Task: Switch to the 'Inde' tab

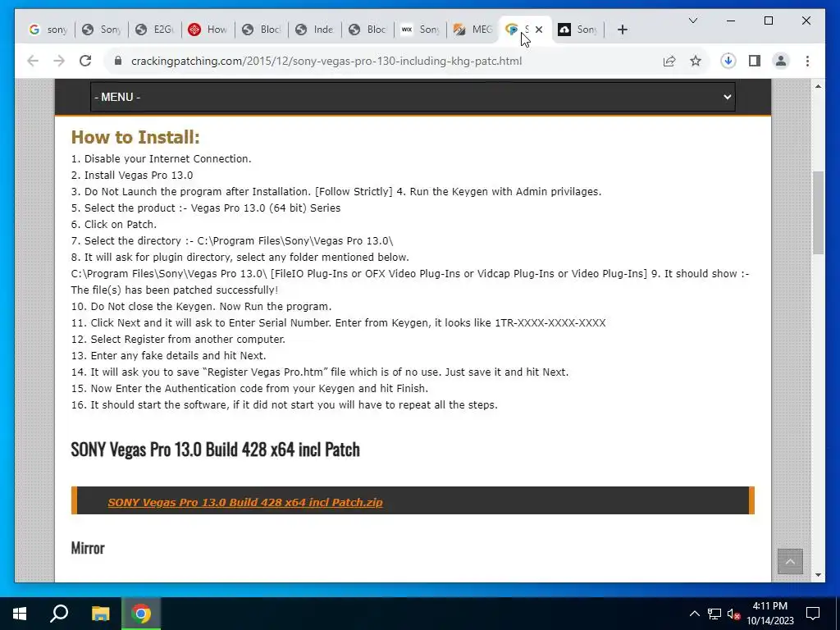Action: coord(315,30)
